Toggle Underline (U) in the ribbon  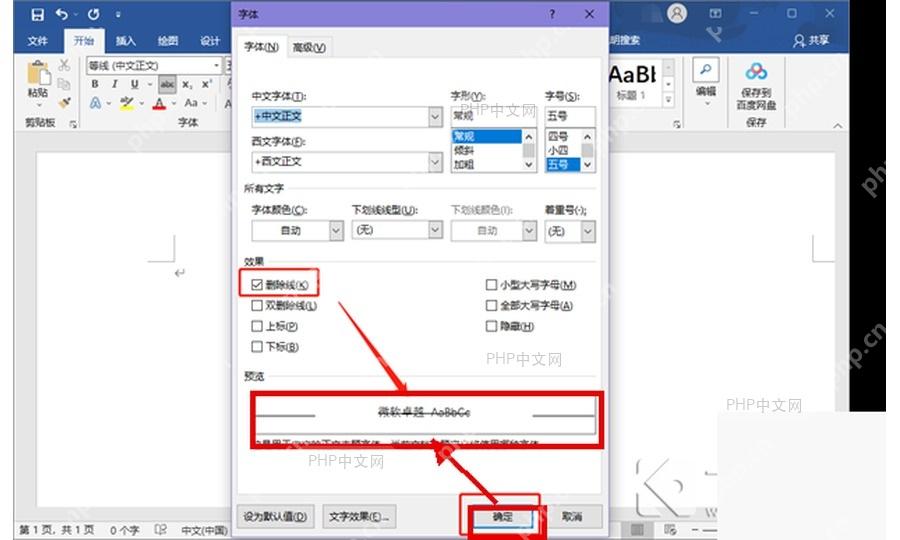[x=134, y=84]
